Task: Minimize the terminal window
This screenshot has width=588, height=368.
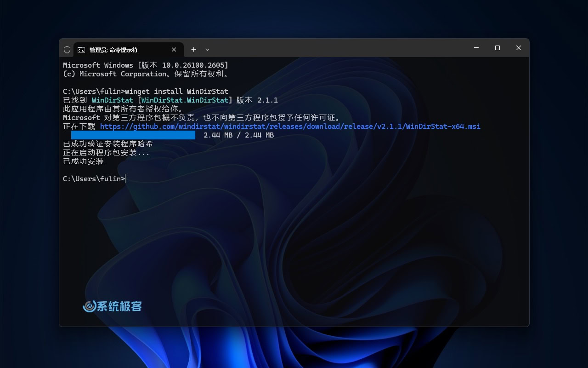Action: (x=476, y=48)
